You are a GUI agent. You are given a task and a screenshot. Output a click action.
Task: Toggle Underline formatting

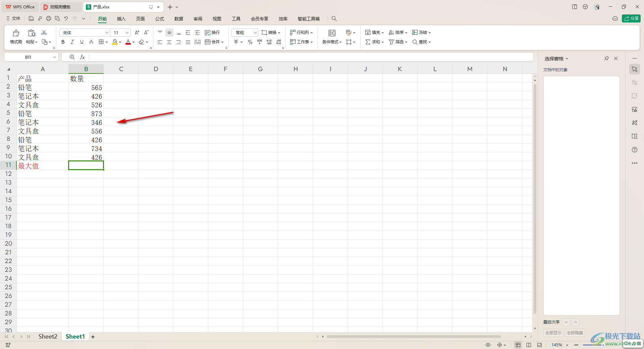[x=82, y=42]
